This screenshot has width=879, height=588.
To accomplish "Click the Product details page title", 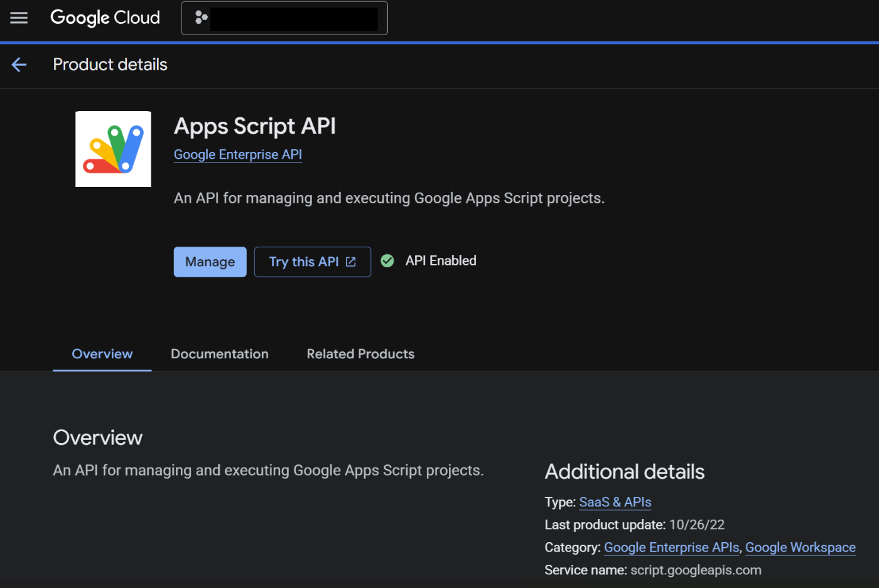I will pyautogui.click(x=110, y=64).
